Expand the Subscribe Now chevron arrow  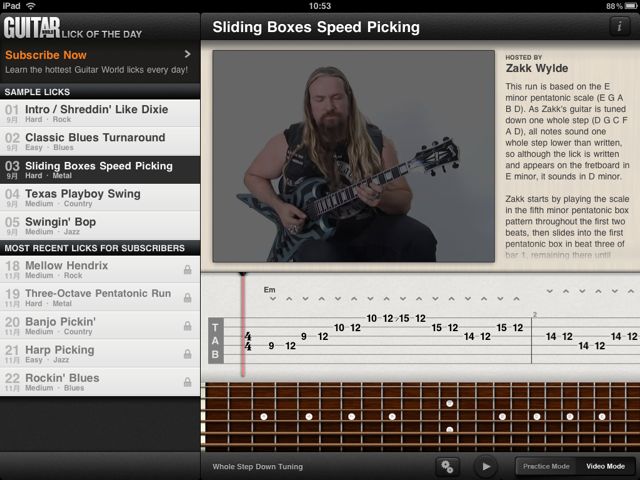(x=187, y=54)
